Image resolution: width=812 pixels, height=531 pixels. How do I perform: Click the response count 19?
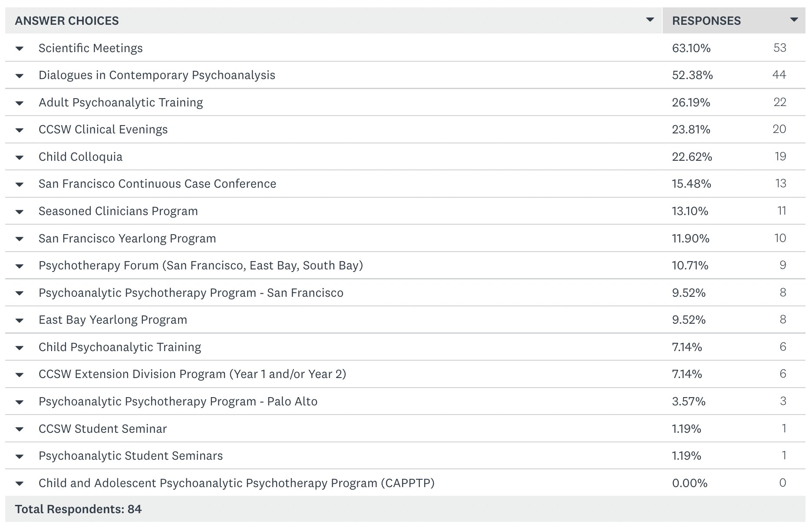[x=781, y=156]
